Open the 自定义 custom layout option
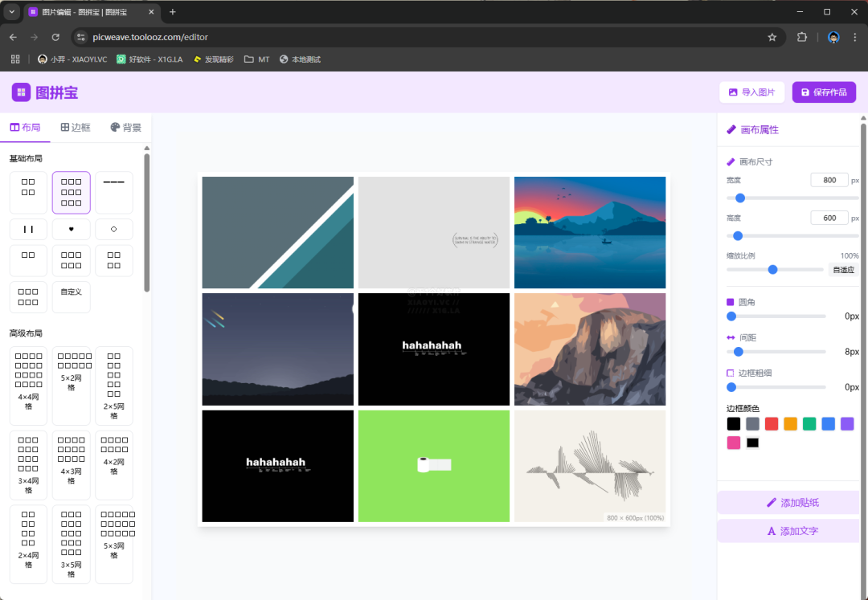Screen dimensions: 868x600 pyautogui.click(x=72, y=297)
